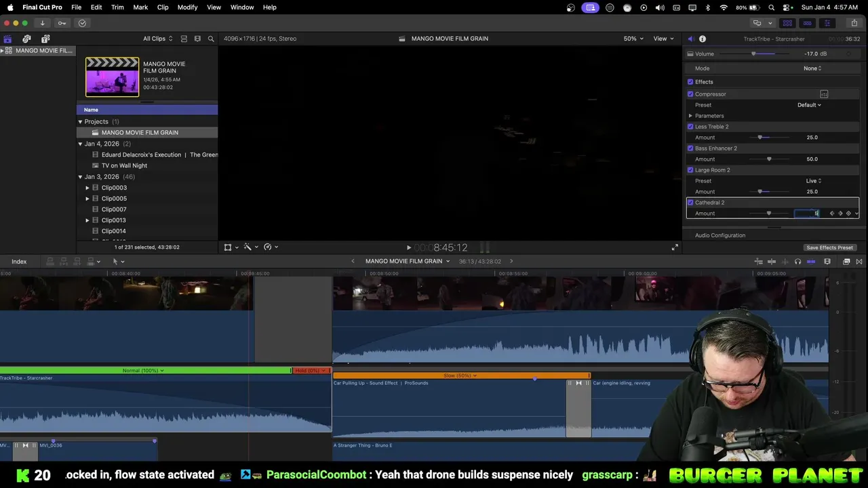Open the Keyword Editor key icon

point(62,23)
